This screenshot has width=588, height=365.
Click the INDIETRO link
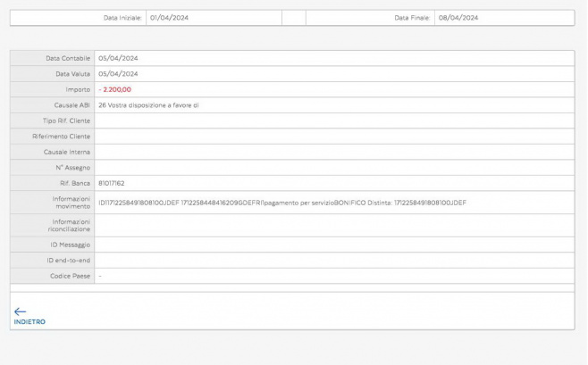(29, 321)
